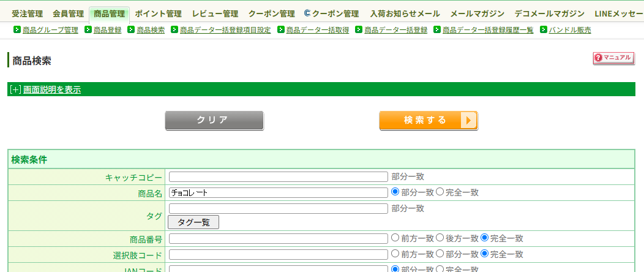Open the 商品グループ管理 link
Viewport: 644px width, 272px height.
point(51,30)
